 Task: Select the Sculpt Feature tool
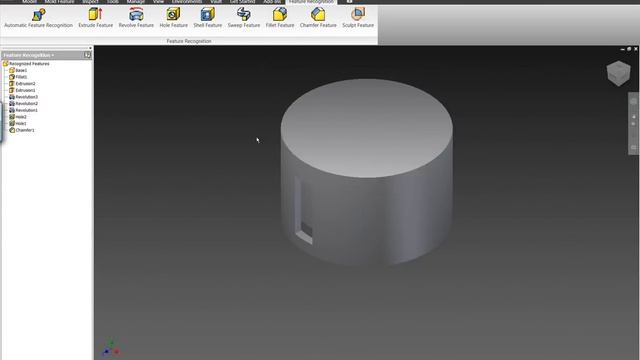click(358, 18)
